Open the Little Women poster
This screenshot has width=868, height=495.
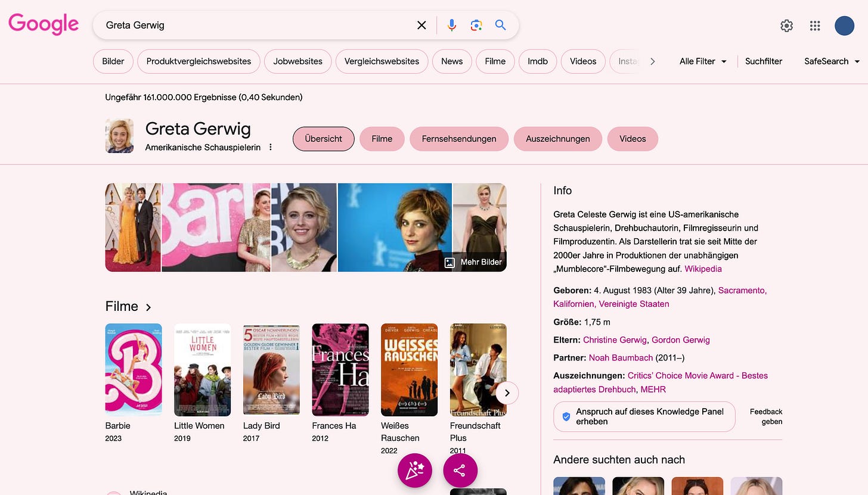tap(203, 369)
